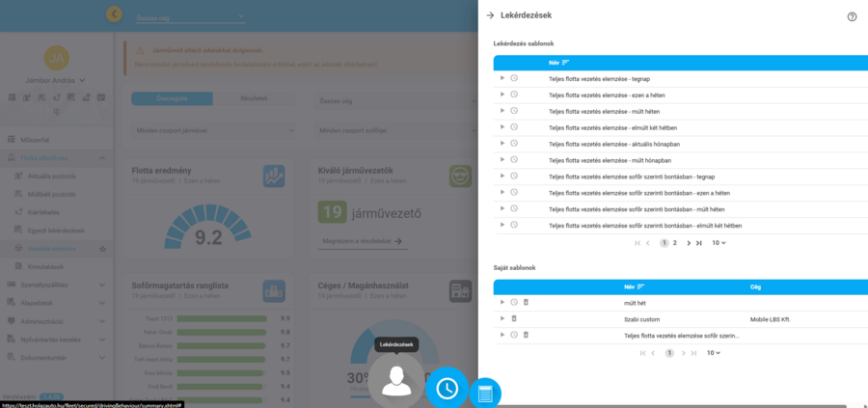Open the rows-per-page dropdown under Saját sablonok
Image resolution: width=868 pixels, height=408 pixels.
714,353
